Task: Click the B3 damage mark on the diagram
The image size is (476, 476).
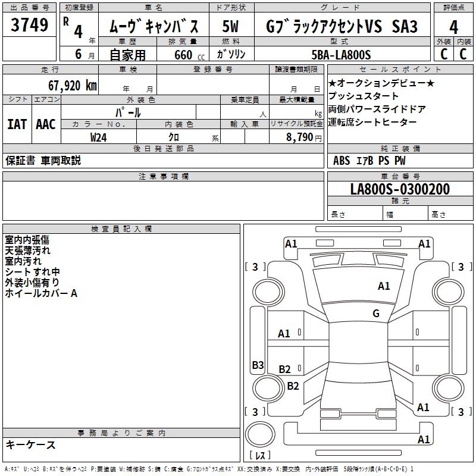Action: click(258, 365)
